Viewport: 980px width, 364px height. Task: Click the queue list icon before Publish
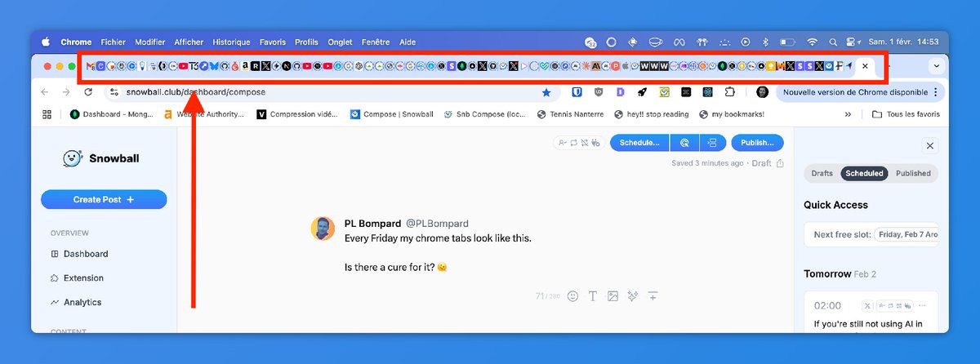point(712,143)
